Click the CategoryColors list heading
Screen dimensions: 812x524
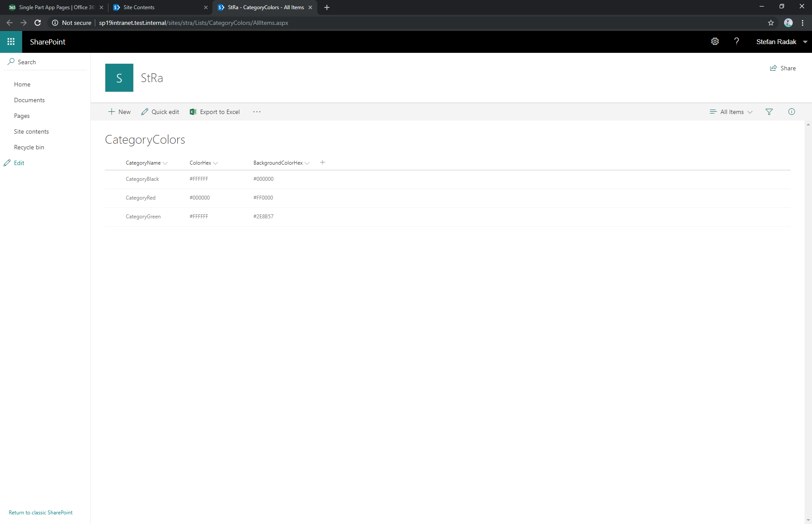pyautogui.click(x=145, y=140)
